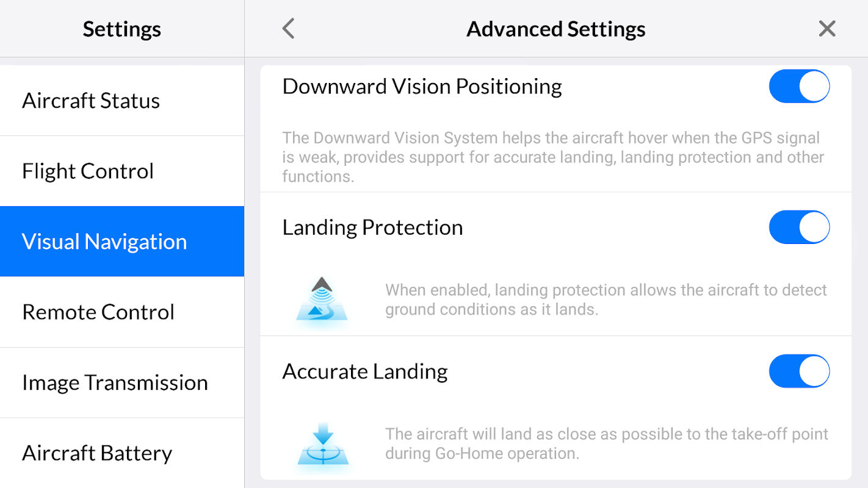
Task: Turn off the Landing Protection toggle
Action: (799, 228)
